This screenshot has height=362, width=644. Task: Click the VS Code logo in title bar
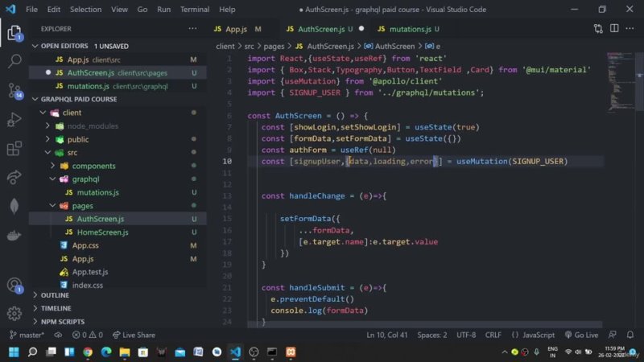(x=10, y=9)
